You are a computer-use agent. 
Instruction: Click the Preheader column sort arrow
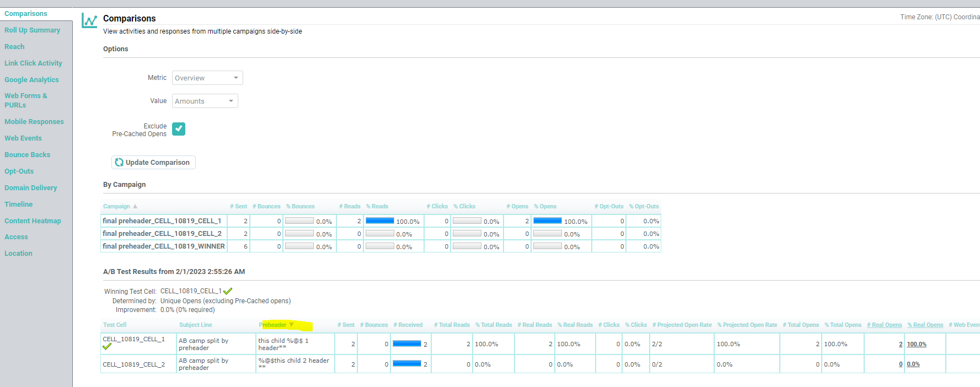[x=291, y=325]
